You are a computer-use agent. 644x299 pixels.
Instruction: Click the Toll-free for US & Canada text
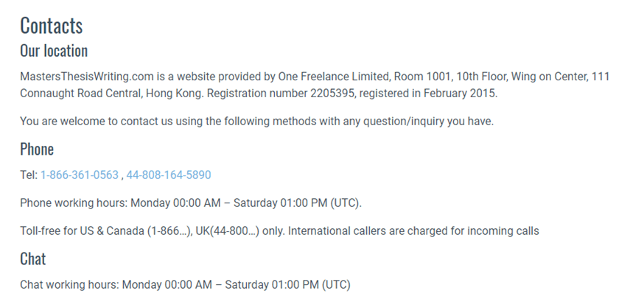tap(83, 231)
